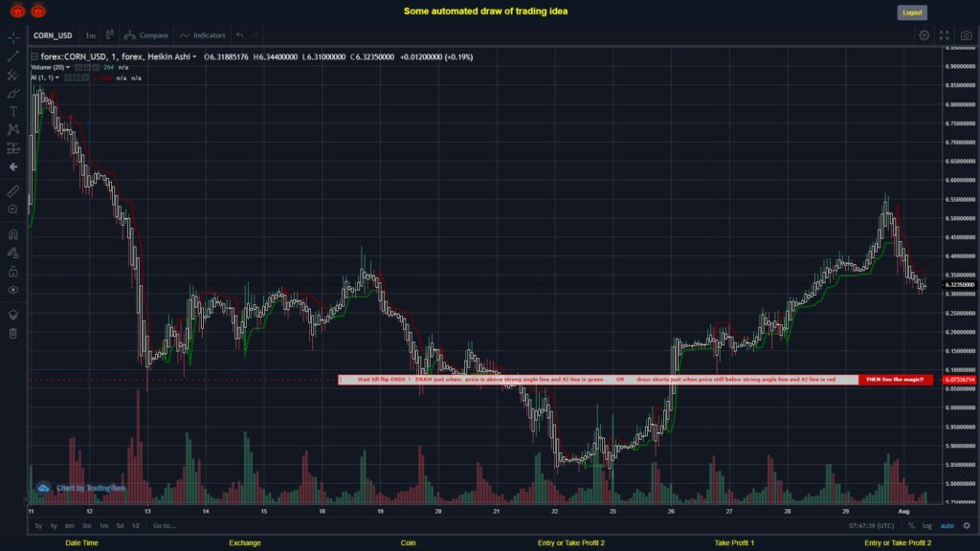The image size is (980, 551).
Task: Click the trash remove drawings icon
Action: point(13,333)
